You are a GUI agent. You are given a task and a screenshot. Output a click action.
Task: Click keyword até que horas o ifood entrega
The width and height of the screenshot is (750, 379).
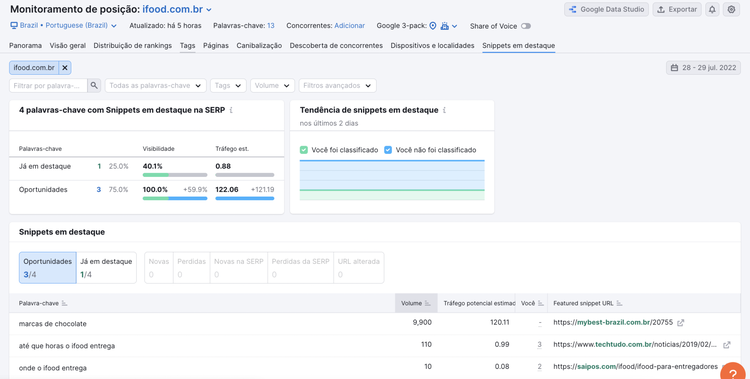pos(67,346)
